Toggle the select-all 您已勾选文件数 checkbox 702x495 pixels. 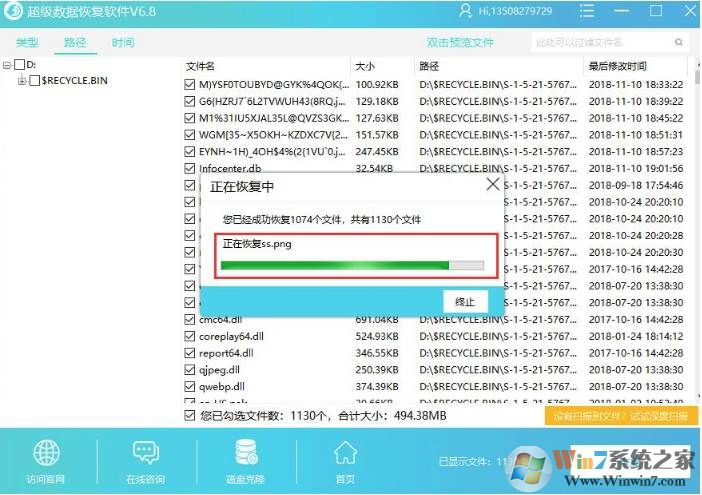190,416
